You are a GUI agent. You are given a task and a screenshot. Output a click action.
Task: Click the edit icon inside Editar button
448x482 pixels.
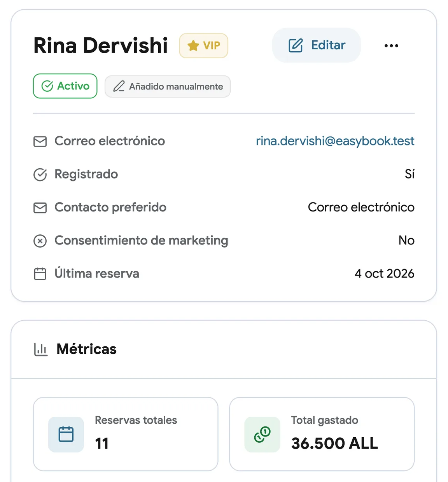tap(296, 45)
